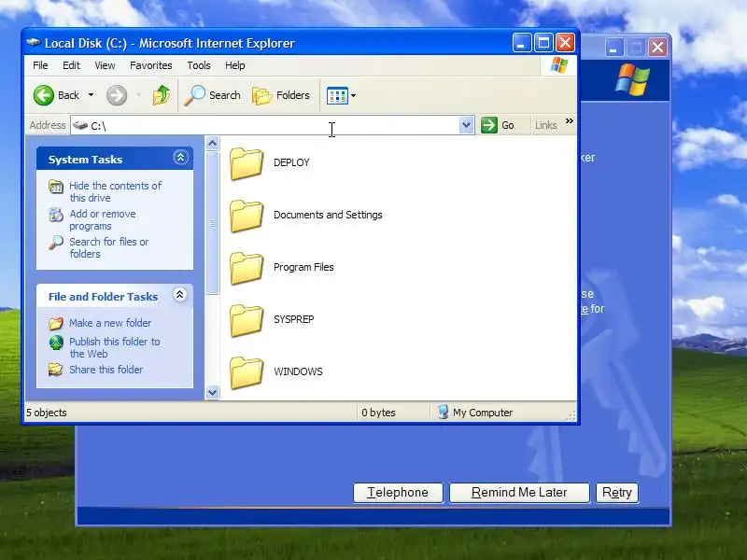Open the Views dropdown arrow

pyautogui.click(x=353, y=96)
